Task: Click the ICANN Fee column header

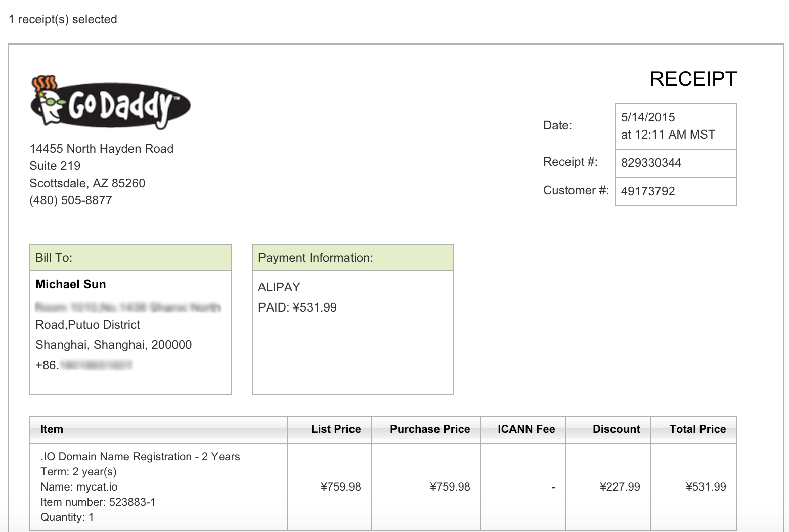Action: point(526,429)
